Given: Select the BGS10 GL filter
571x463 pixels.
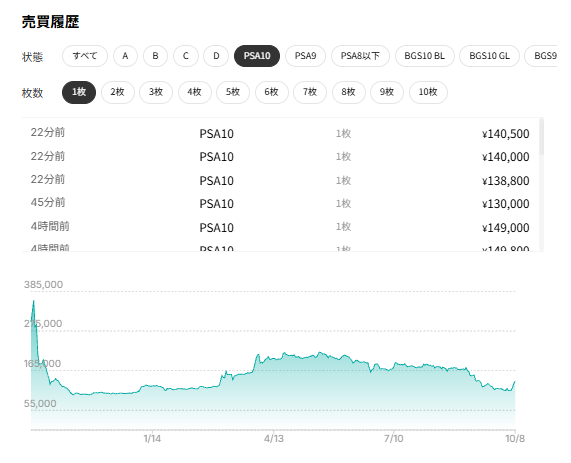Looking at the screenshot, I should (489, 56).
